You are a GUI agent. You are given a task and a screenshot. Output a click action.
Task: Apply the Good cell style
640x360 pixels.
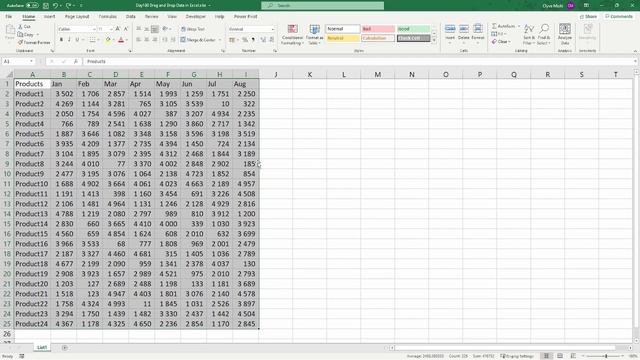point(413,29)
